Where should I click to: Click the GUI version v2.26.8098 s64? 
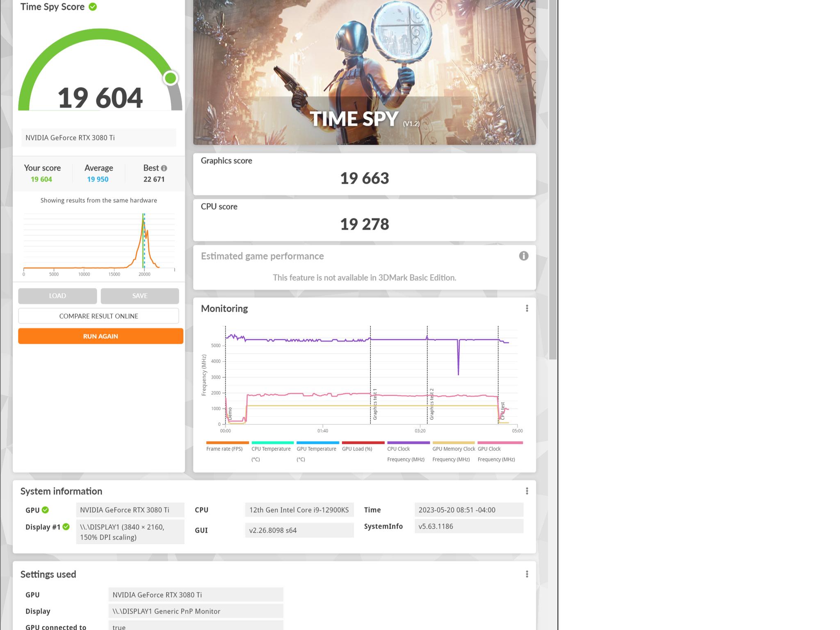point(299,530)
